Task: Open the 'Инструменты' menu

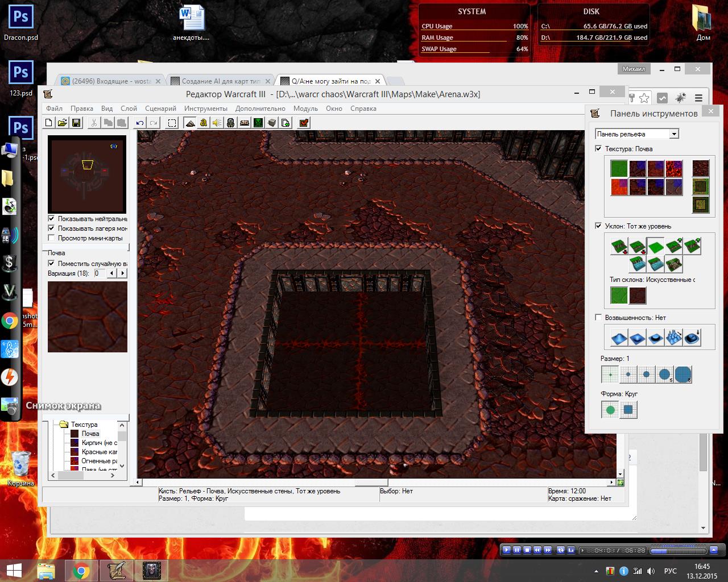Action: [x=206, y=109]
